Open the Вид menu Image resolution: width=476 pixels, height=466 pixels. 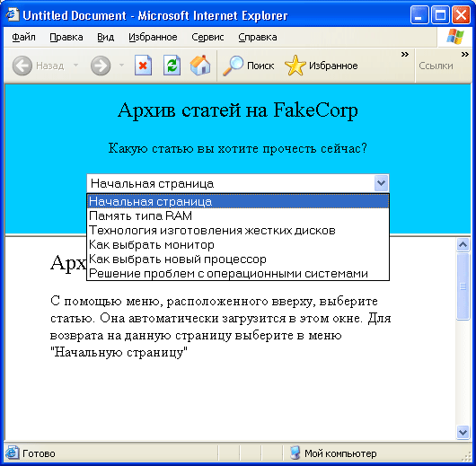point(105,37)
